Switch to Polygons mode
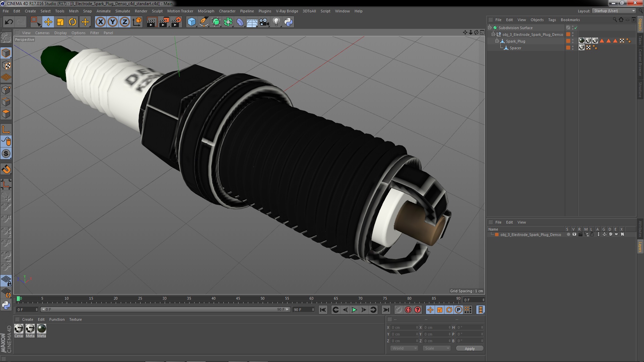644x362 pixels. click(x=6, y=114)
